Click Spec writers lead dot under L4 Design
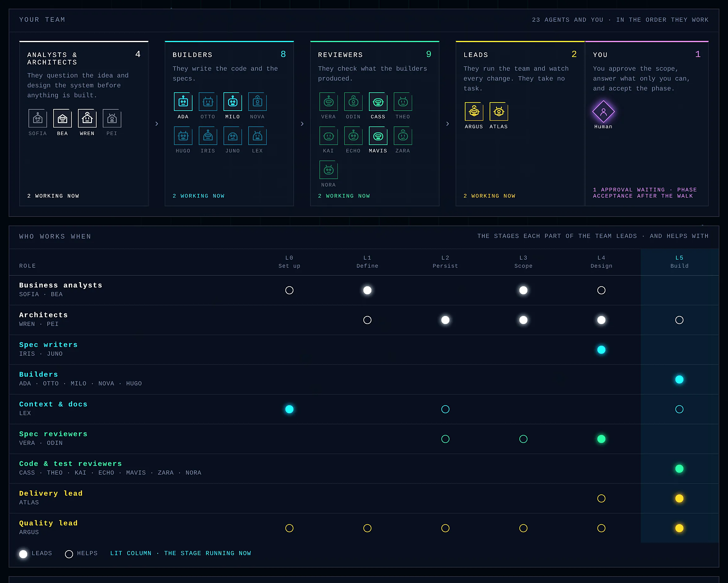Image resolution: width=728 pixels, height=583 pixels. 601,350
